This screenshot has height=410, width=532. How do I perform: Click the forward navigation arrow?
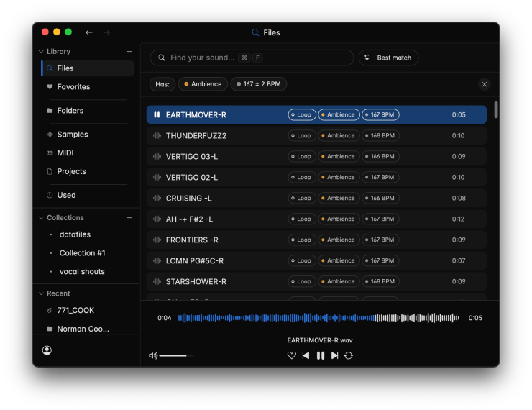106,32
